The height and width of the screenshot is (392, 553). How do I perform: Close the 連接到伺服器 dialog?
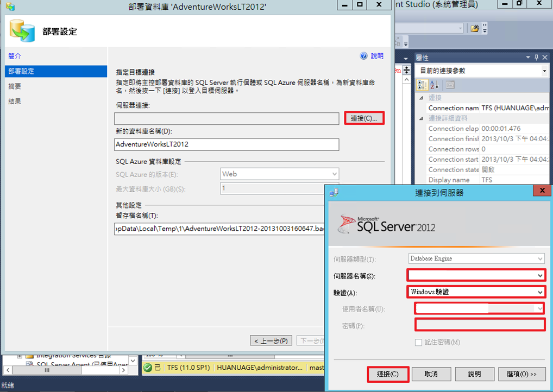(x=543, y=191)
